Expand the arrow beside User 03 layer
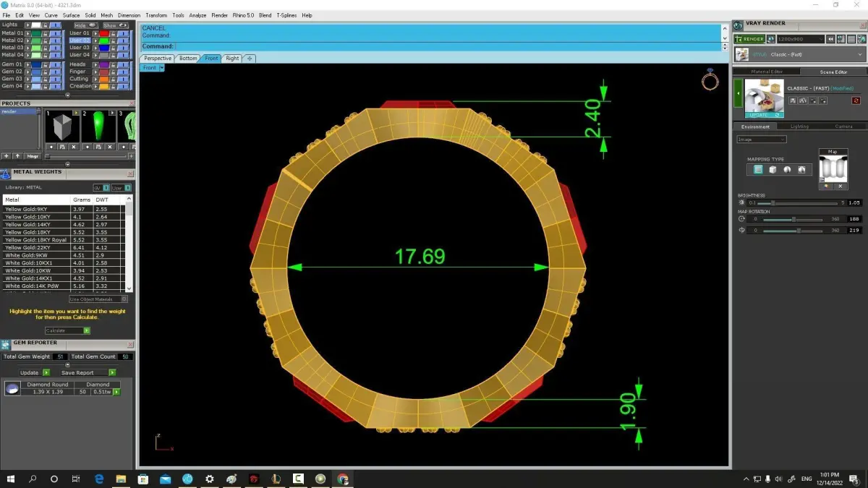 click(95, 48)
